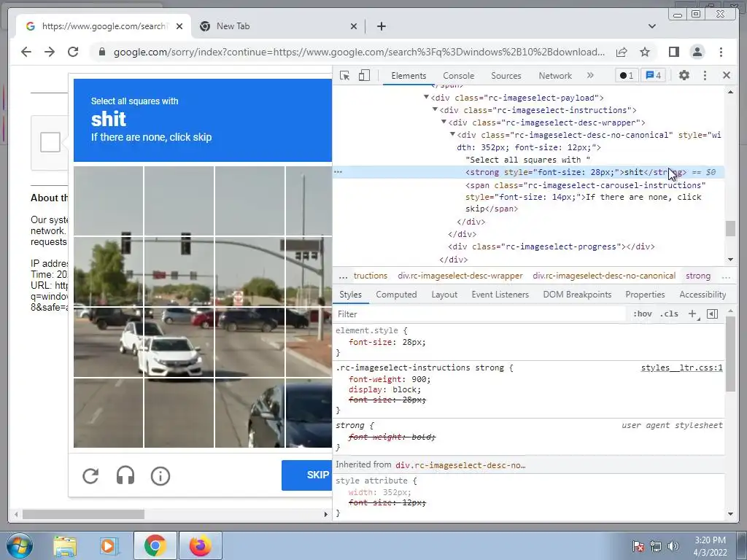Click div.rc-imageselect-desc-wrapper breadcrumb
The height and width of the screenshot is (560, 747).
point(460,276)
